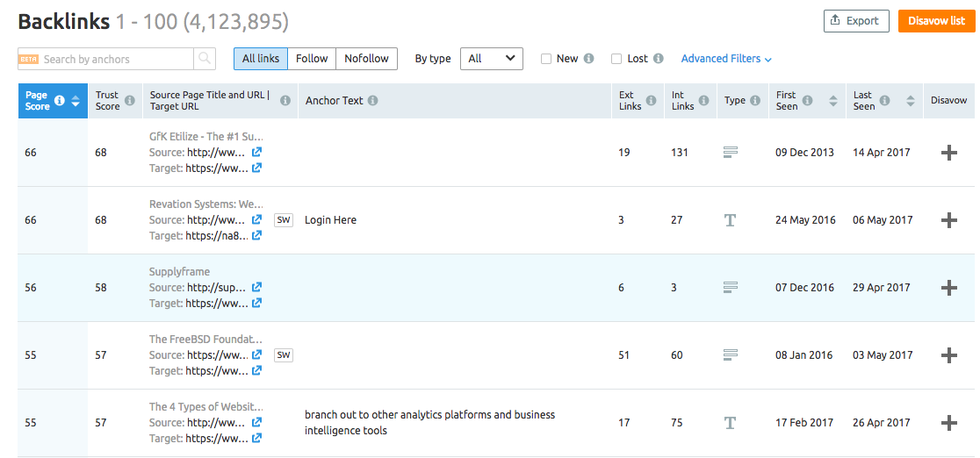
Task: Click the Int Links value 131
Action: 680,153
